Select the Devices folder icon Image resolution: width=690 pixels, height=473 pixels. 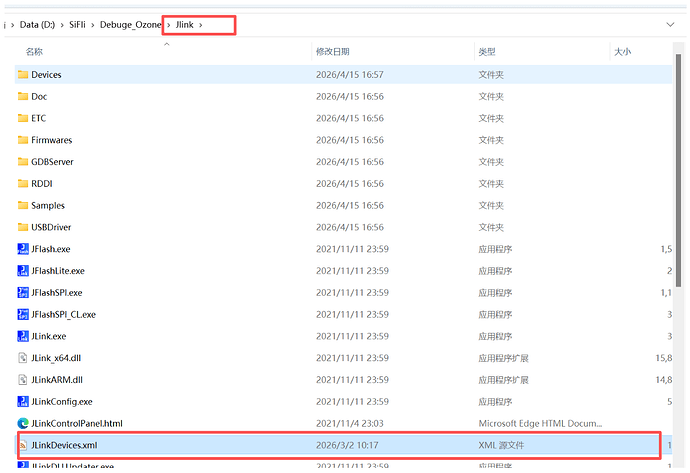coord(23,74)
